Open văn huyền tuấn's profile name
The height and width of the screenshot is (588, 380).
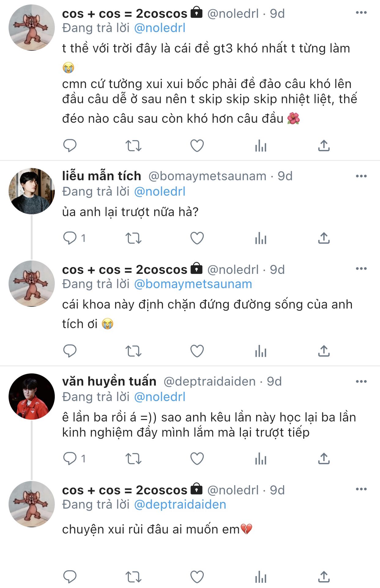click(109, 382)
